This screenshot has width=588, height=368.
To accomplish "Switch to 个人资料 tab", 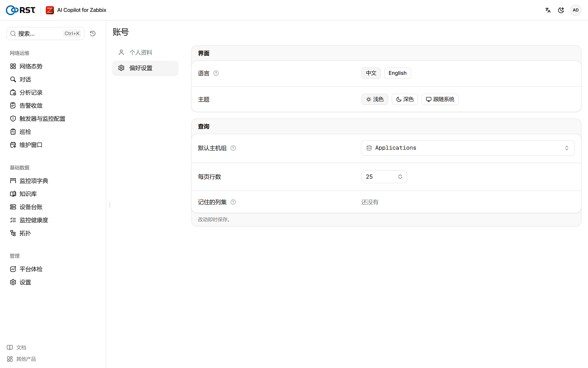I will click(145, 52).
